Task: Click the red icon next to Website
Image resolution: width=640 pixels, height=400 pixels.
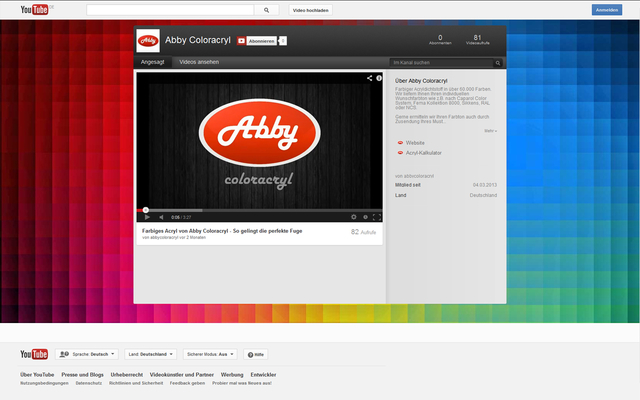Action: [x=400, y=143]
